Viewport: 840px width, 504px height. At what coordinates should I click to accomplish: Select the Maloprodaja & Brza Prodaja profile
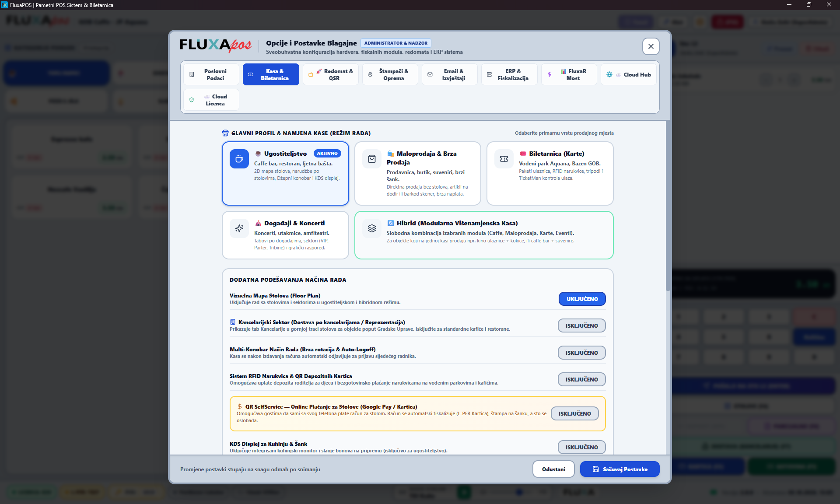click(417, 173)
